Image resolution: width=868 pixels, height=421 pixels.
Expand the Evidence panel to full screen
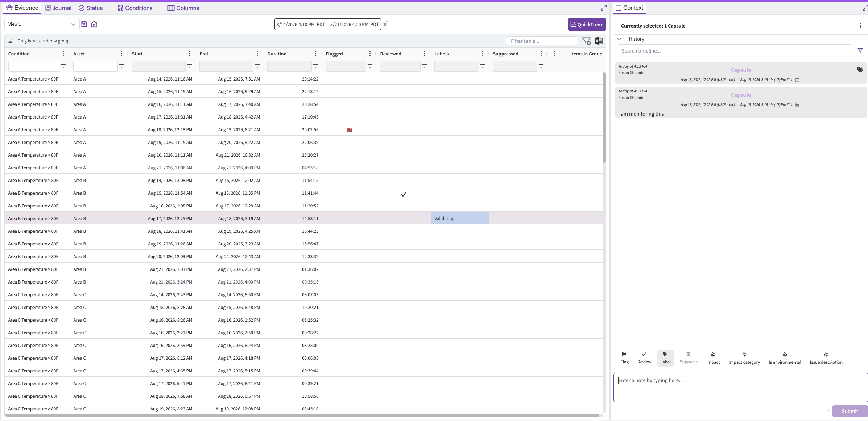603,8
